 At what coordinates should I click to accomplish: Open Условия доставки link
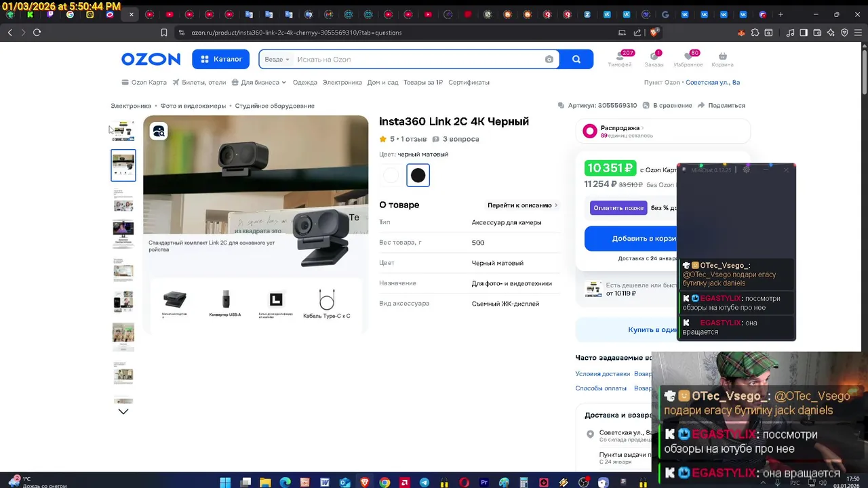(x=603, y=374)
